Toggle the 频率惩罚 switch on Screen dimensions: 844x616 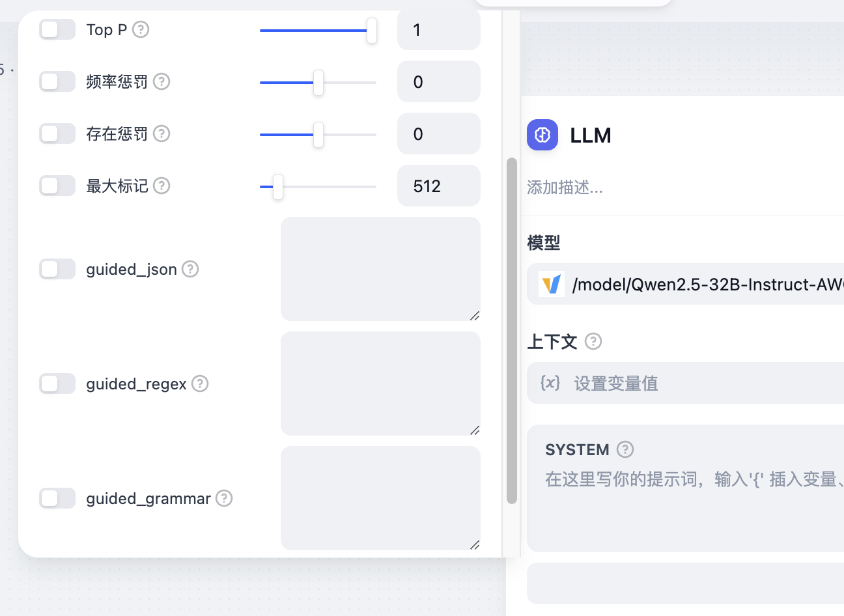click(57, 81)
